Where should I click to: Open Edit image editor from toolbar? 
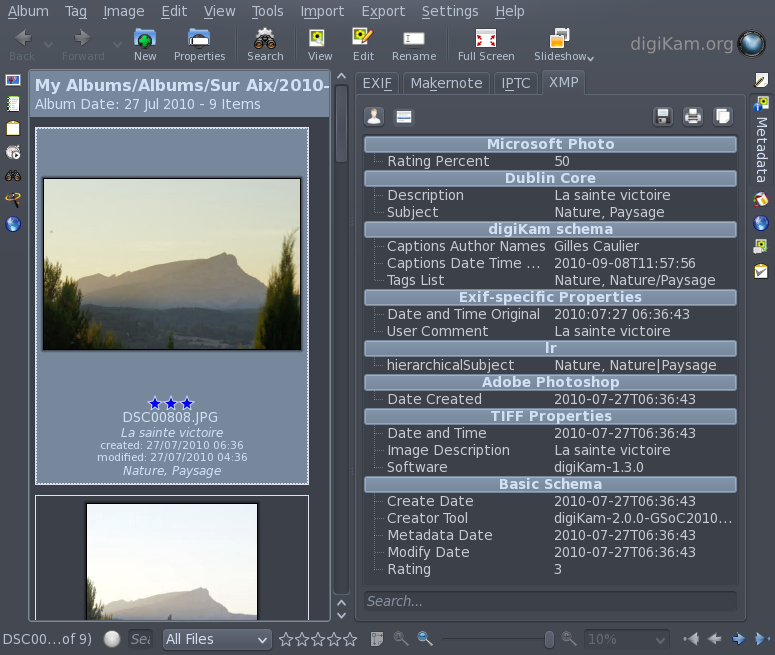click(x=363, y=45)
